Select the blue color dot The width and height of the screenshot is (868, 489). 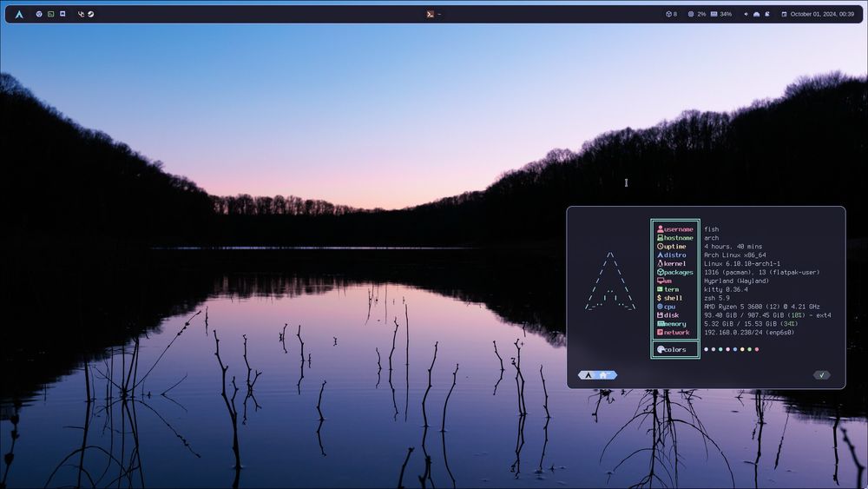(x=735, y=349)
